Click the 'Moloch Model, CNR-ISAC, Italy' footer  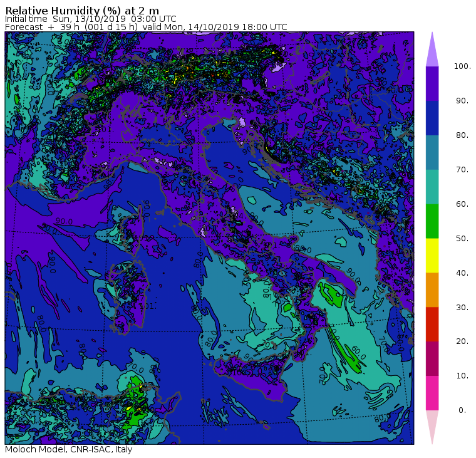(x=69, y=449)
